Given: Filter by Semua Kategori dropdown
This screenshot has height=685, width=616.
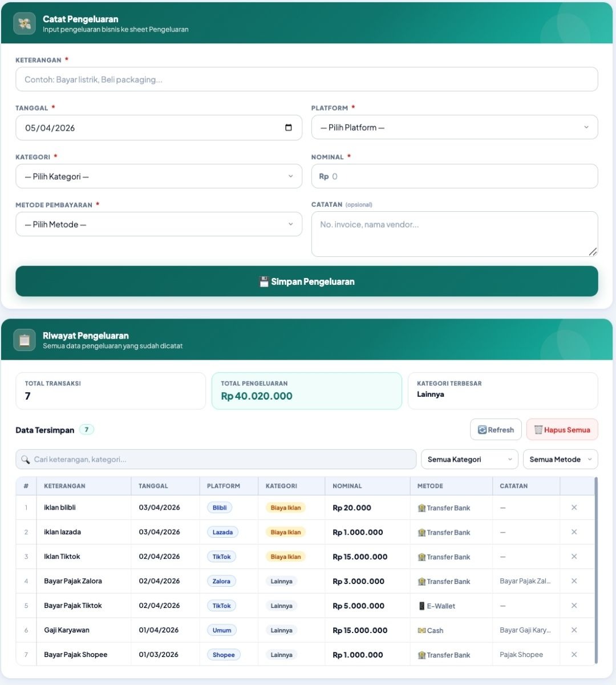Looking at the screenshot, I should [x=469, y=460].
